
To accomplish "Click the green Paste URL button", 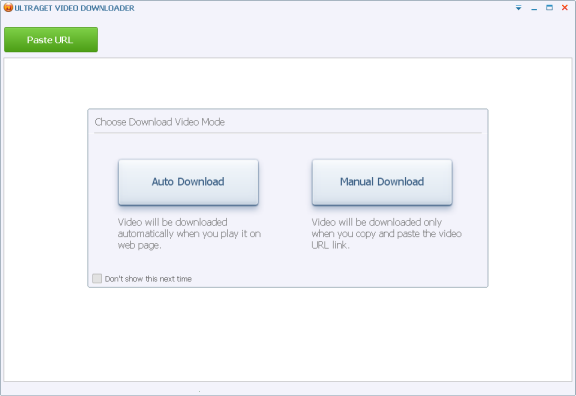I will click(x=51, y=40).
